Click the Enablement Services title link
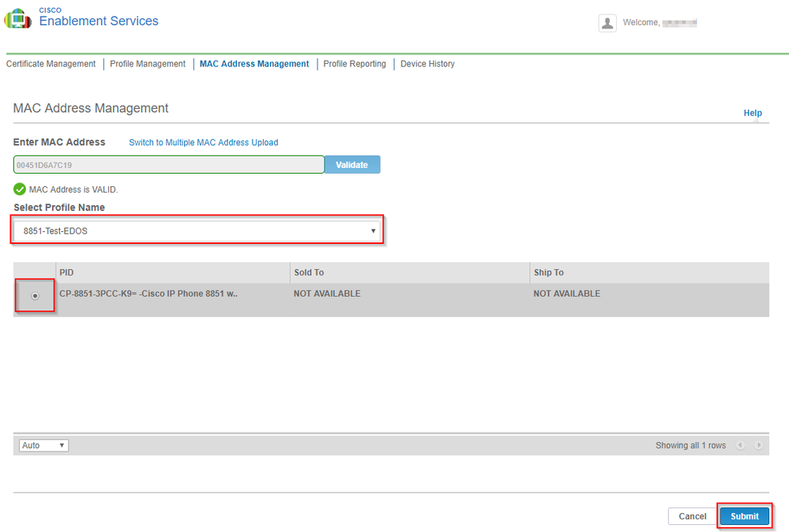Image resolution: width=789 pixels, height=532 pixels. coord(99,21)
